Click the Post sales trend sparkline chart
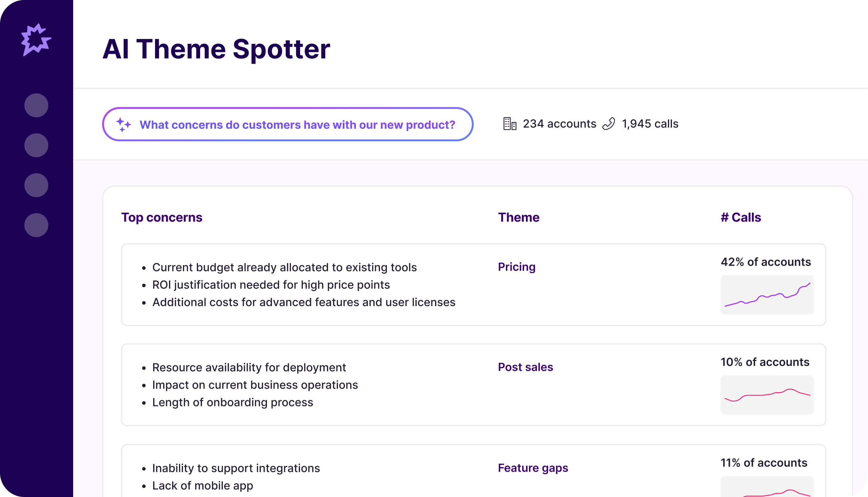This screenshot has width=868, height=497. coord(767,395)
